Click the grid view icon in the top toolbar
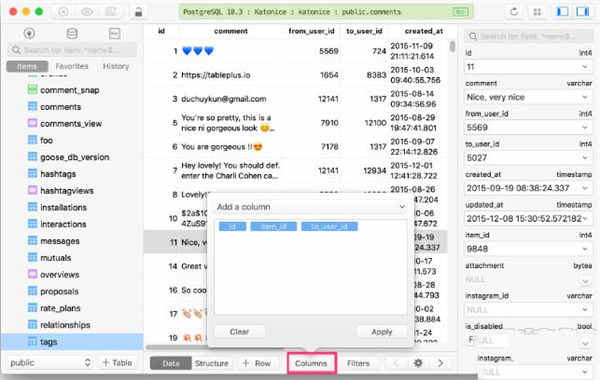Screen dimensions: 600x380 (537, 12)
